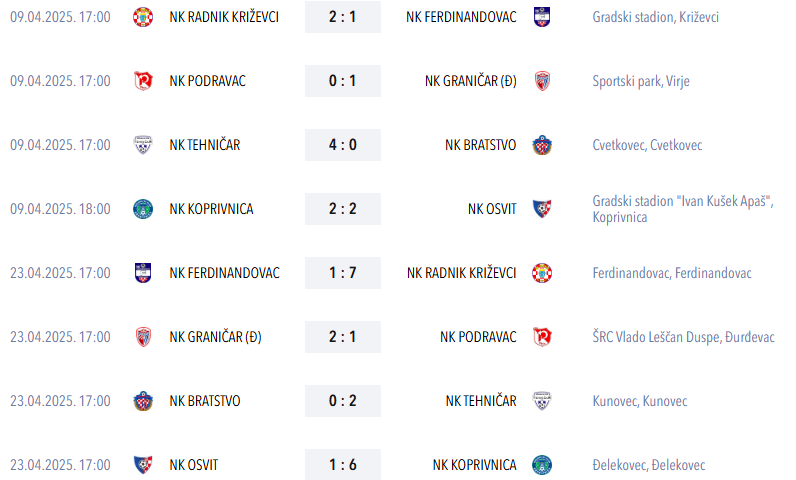Open the 1 : 6 score result
This screenshot has height=480, width=796.
pos(342,465)
